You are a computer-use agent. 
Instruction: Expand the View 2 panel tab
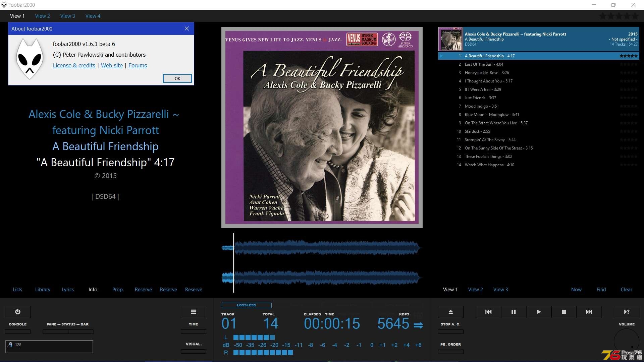43,16
